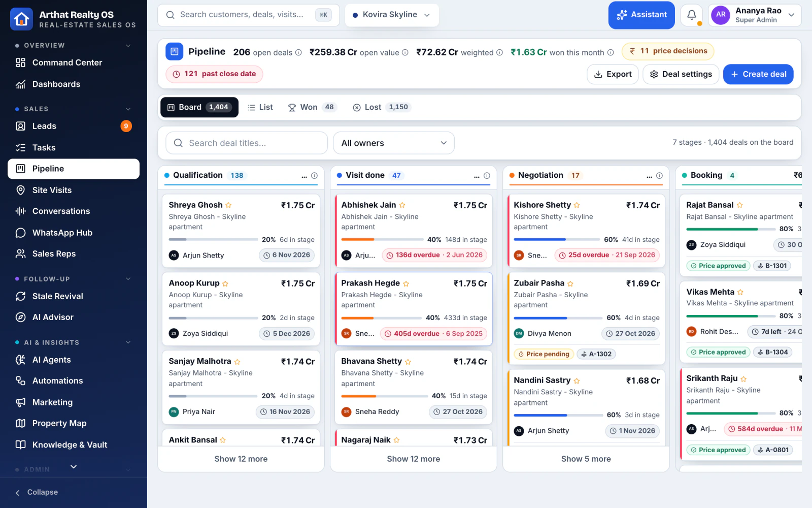This screenshot has height=508, width=812.
Task: Collapse the AI & Insights section
Action: point(128,342)
